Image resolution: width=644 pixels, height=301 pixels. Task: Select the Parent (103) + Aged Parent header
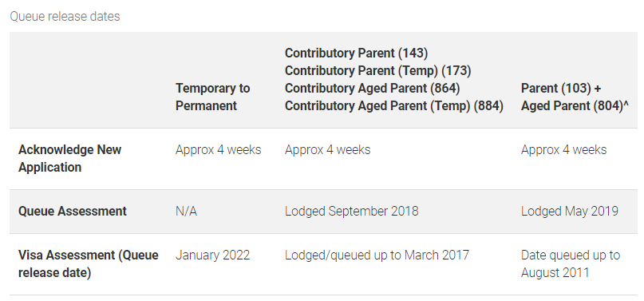pos(575,97)
